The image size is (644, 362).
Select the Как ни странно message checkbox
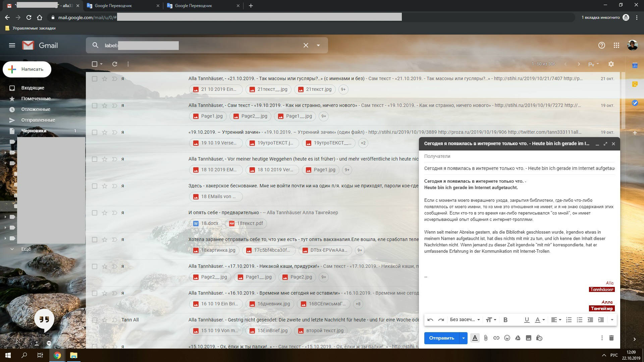(95, 106)
